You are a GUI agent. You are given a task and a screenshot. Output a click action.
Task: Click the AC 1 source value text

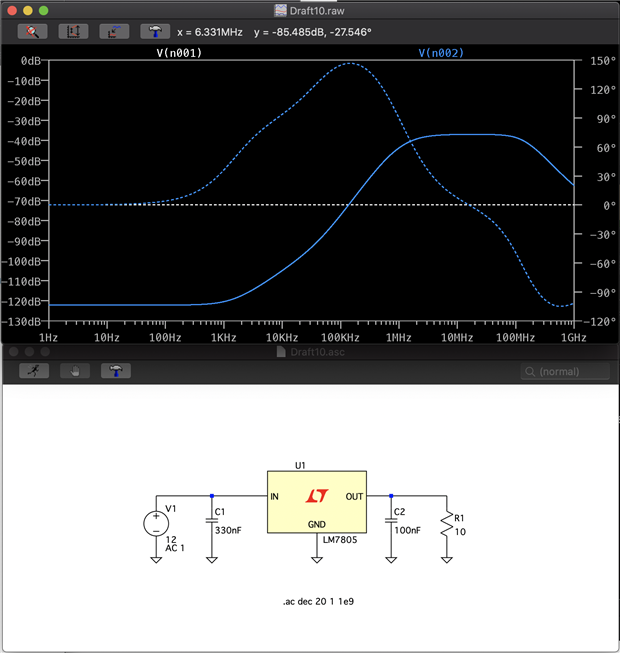[175, 548]
